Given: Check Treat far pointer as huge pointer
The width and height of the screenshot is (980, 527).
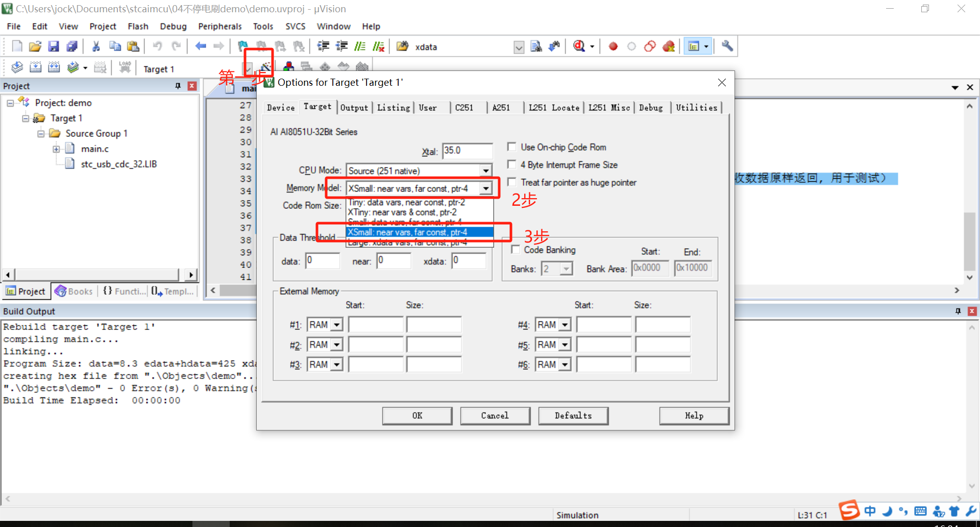Looking at the screenshot, I should pos(511,182).
